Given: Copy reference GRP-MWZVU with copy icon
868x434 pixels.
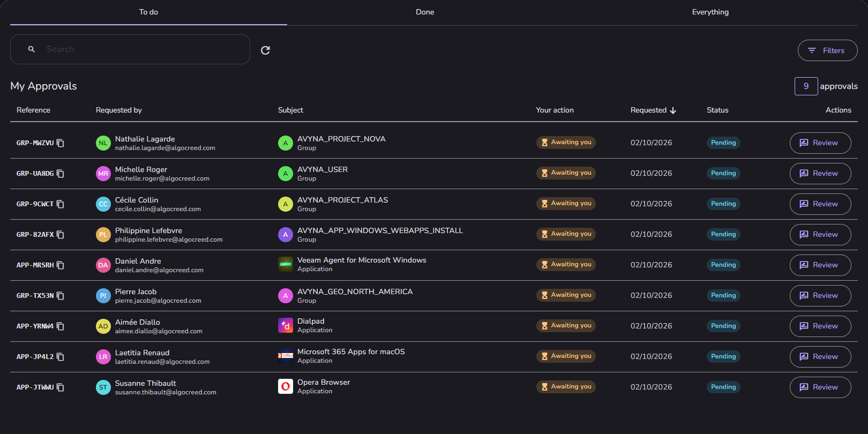Looking at the screenshot, I should (x=61, y=143).
